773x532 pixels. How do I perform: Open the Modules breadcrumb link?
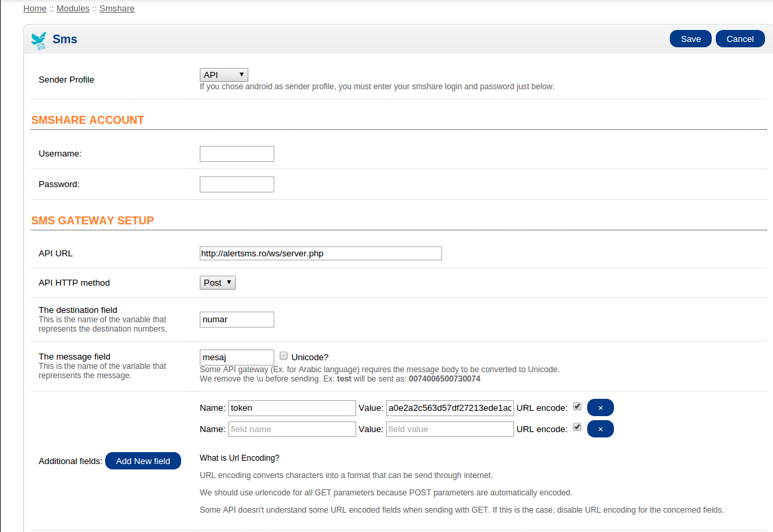[73, 9]
